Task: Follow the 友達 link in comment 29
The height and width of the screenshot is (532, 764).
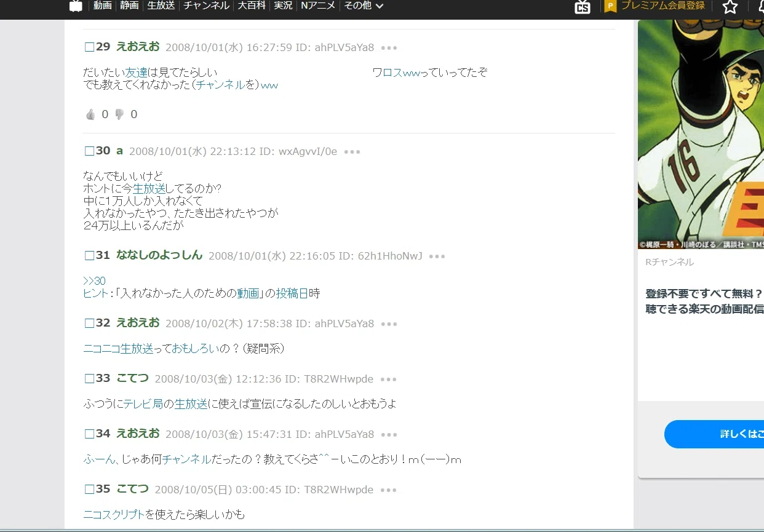Action: [137, 73]
